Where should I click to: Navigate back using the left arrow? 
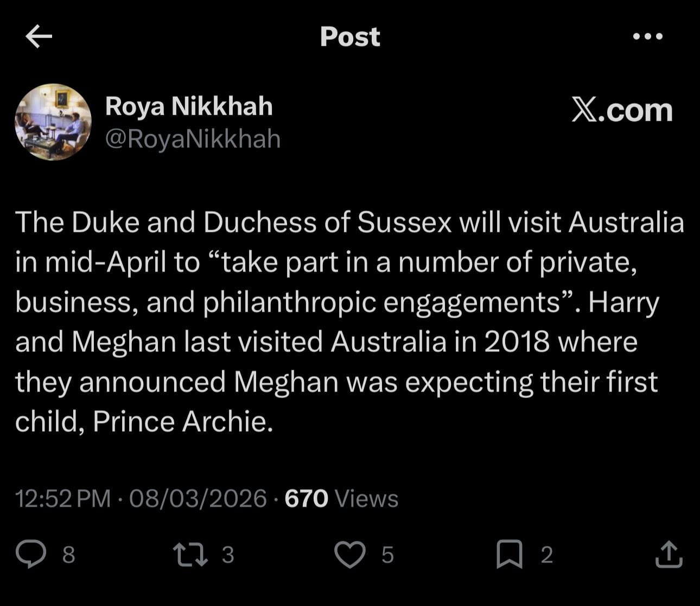39,36
